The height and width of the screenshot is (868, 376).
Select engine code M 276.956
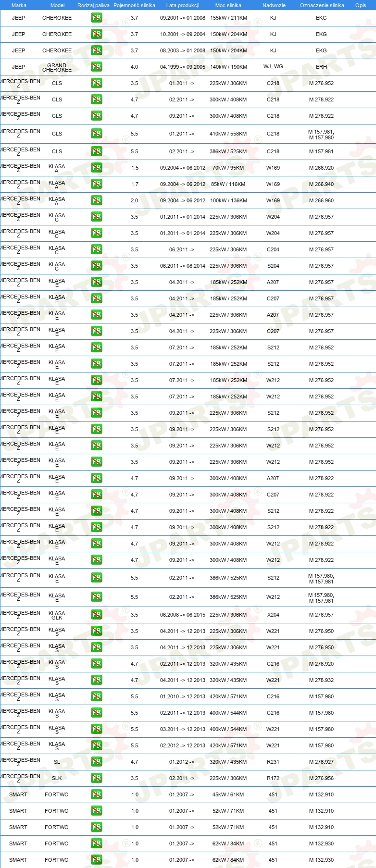(x=321, y=778)
